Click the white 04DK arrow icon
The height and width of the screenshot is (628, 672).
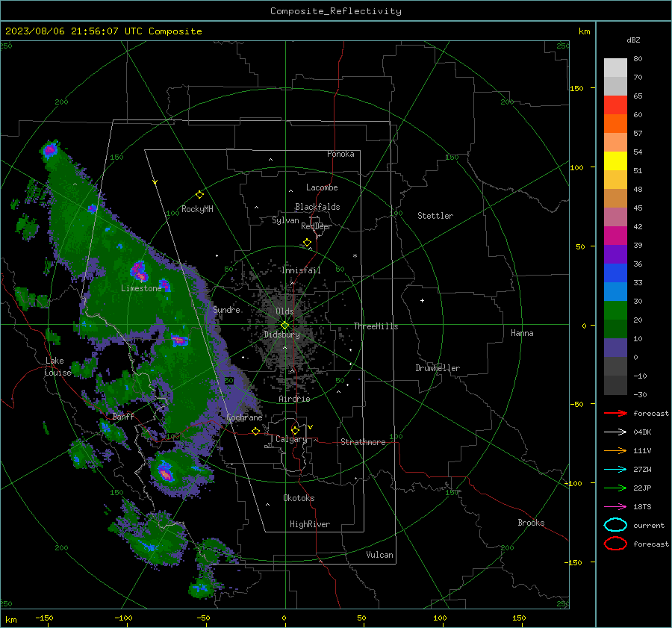tap(615, 432)
